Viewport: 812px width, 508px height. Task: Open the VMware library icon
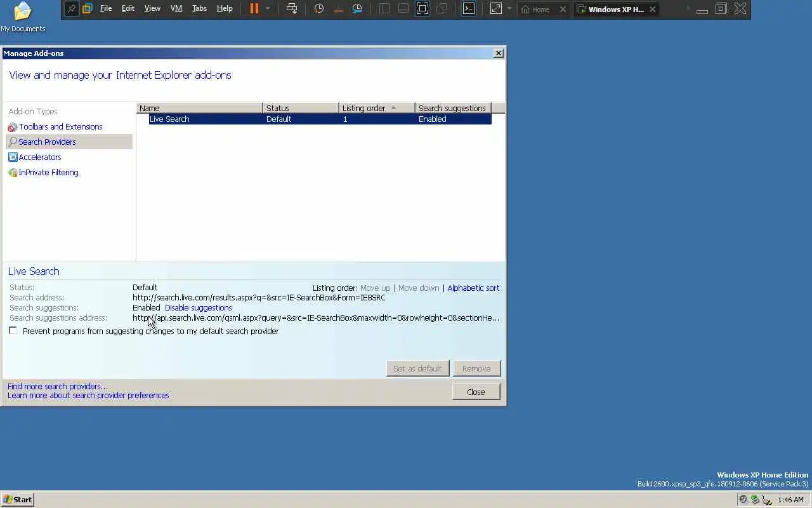click(88, 9)
